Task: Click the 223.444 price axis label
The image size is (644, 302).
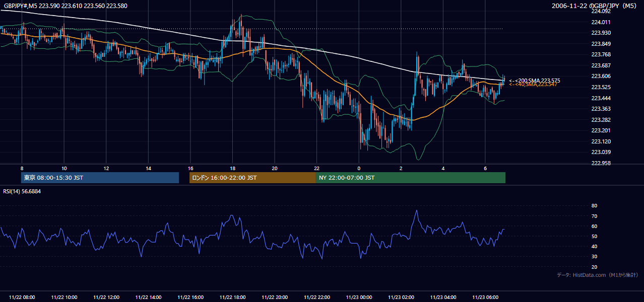Action: click(x=601, y=98)
